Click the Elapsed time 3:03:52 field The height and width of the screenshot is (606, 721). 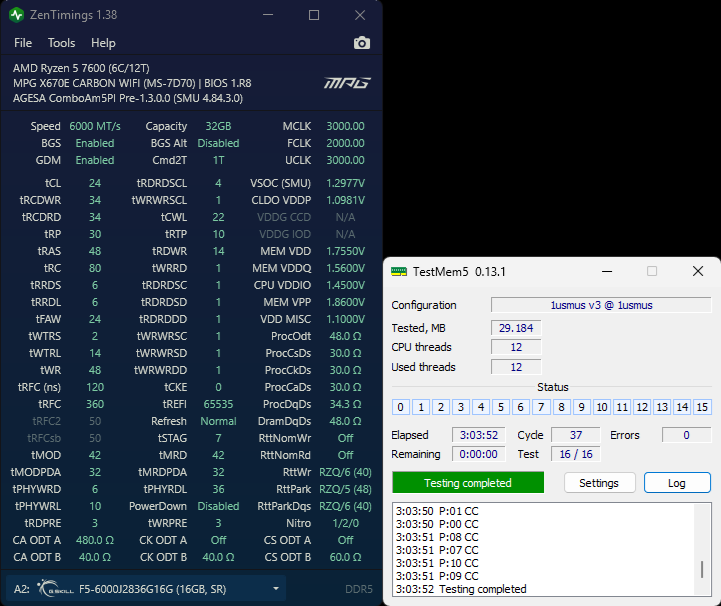pos(479,435)
